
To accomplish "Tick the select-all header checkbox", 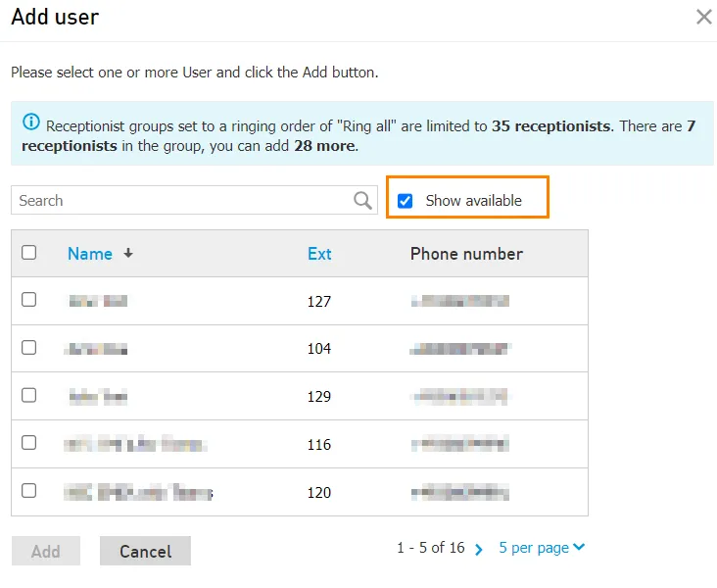I will [x=28, y=253].
